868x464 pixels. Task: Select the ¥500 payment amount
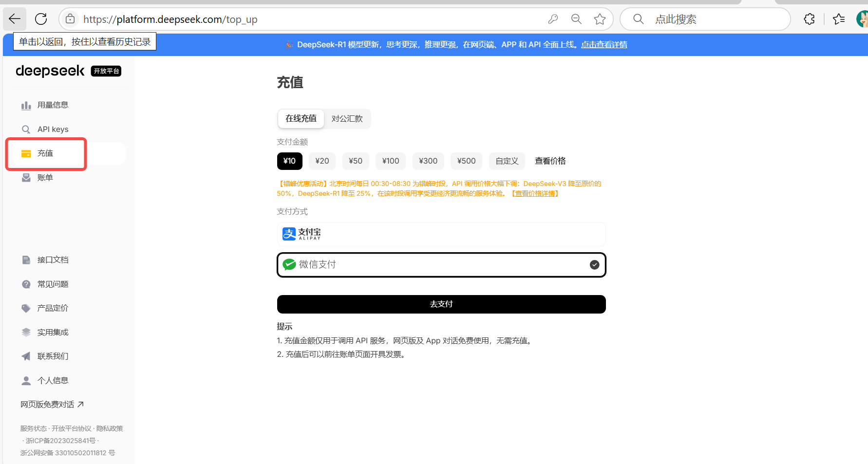(x=467, y=161)
